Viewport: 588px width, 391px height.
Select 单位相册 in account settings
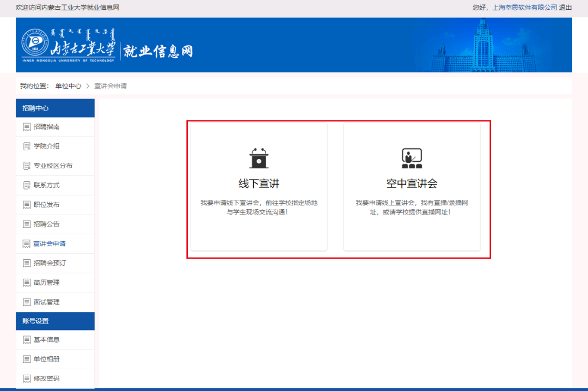46,359
